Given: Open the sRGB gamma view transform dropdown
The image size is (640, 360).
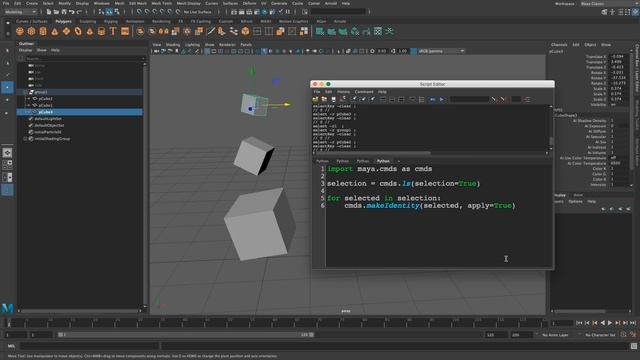Looking at the screenshot, I should [x=442, y=51].
